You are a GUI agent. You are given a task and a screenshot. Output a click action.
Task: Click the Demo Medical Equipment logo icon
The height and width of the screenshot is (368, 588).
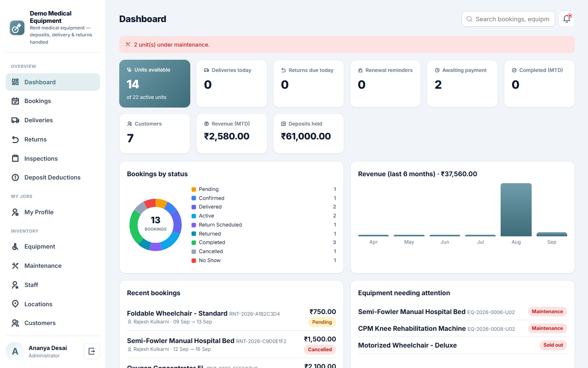[x=17, y=28]
